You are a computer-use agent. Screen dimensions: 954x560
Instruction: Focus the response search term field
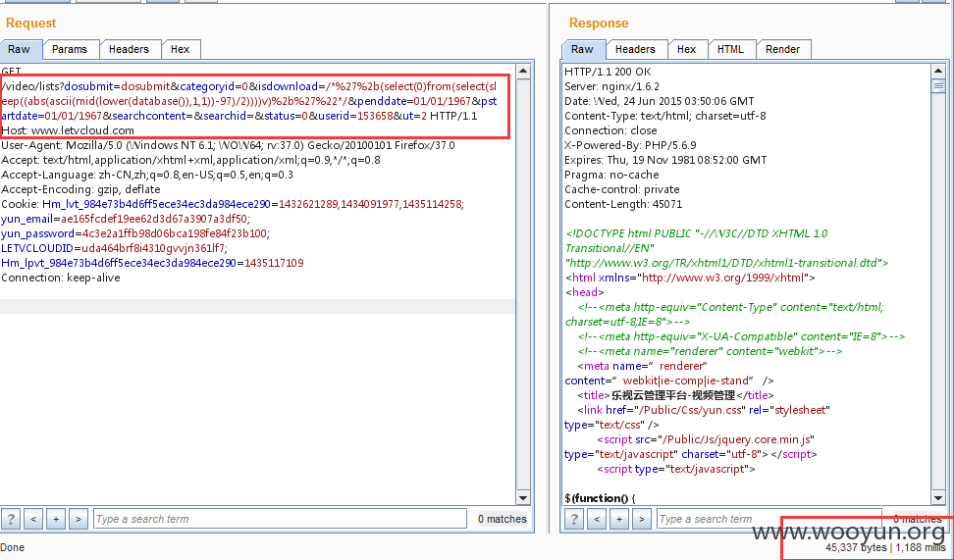pos(769,519)
